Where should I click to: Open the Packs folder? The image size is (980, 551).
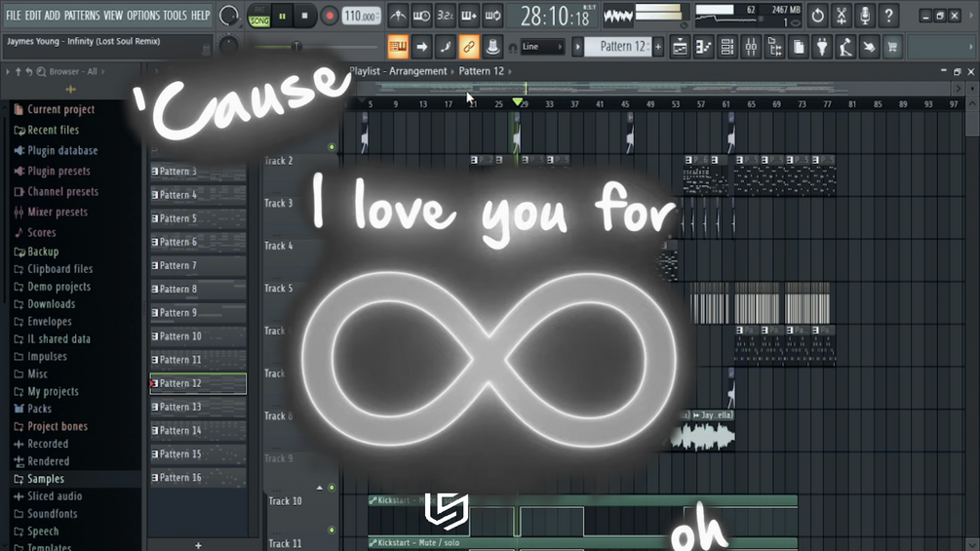click(32, 409)
